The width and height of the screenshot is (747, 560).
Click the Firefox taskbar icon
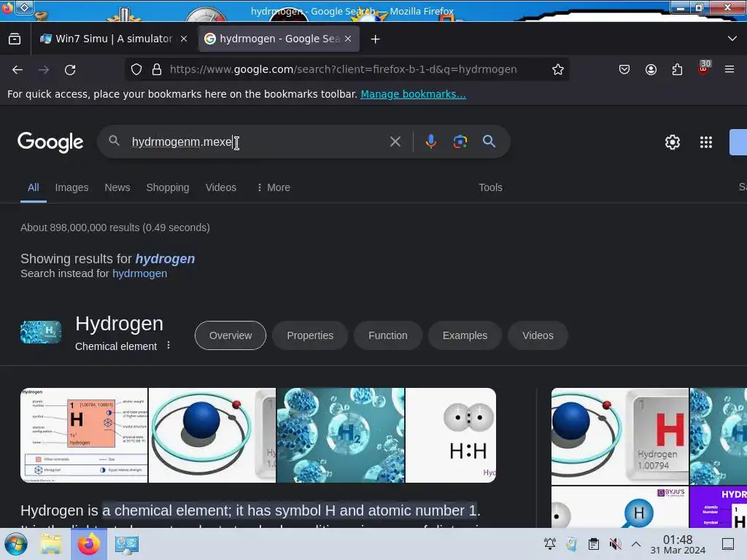click(88, 544)
